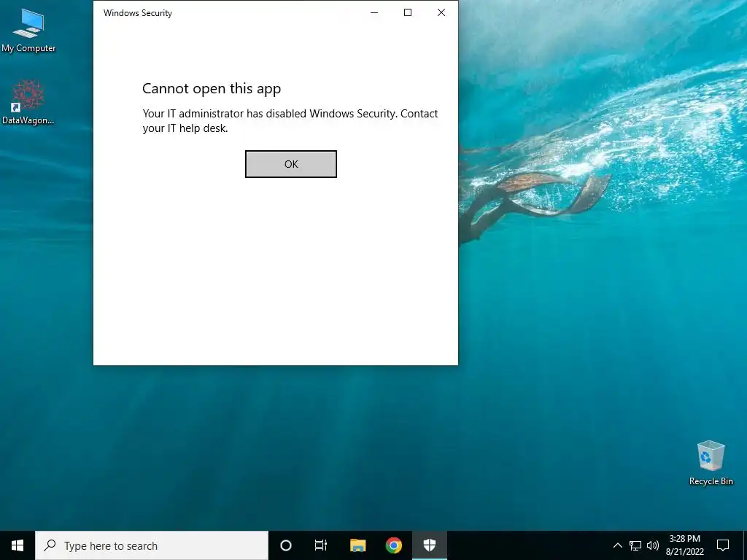The width and height of the screenshot is (747, 560).
Task: Minimize the Windows Security window
Action: click(x=374, y=13)
